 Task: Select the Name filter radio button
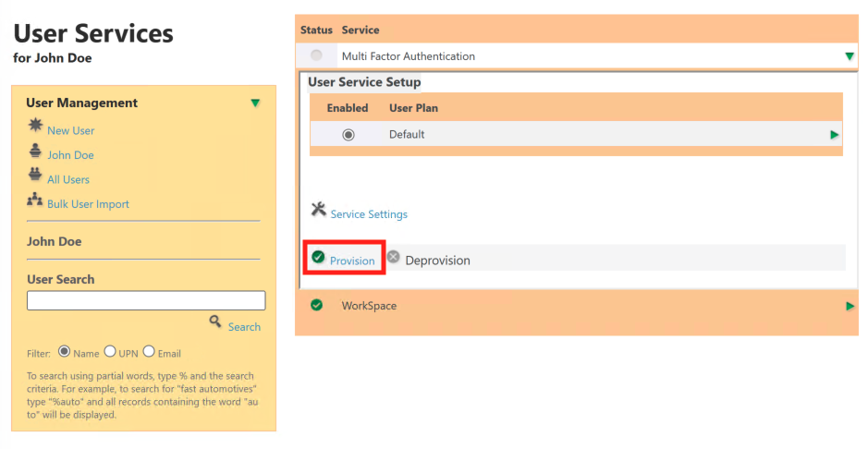pyautogui.click(x=64, y=351)
